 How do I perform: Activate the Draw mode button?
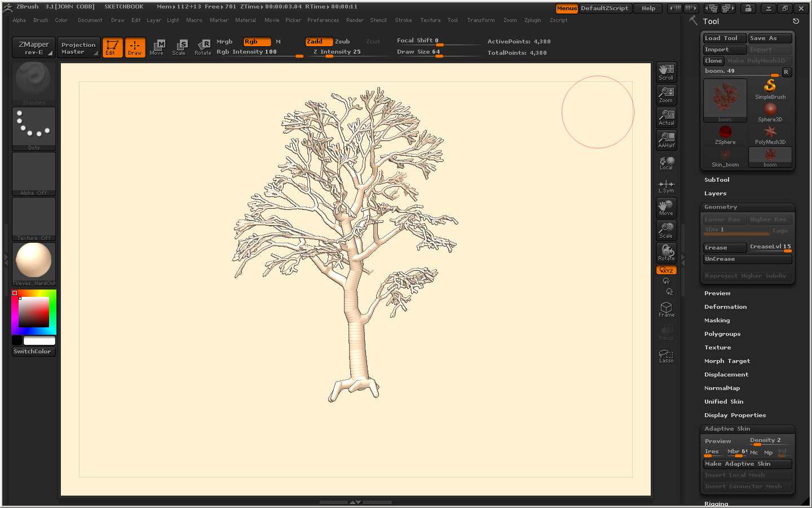135,47
